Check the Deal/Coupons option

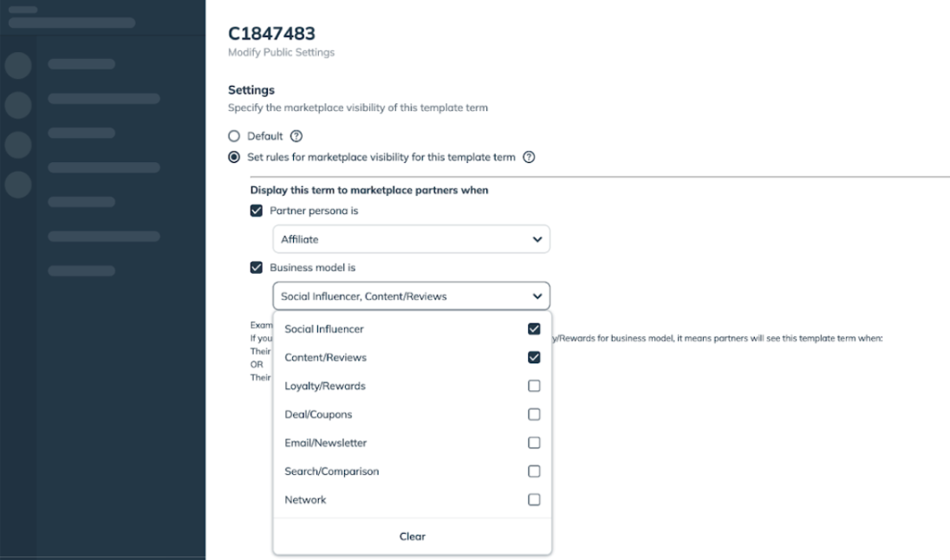534,414
